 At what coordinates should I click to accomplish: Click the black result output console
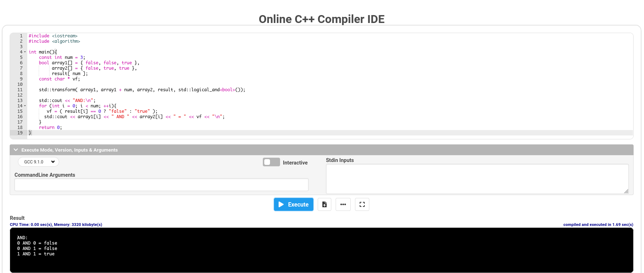[322, 250]
